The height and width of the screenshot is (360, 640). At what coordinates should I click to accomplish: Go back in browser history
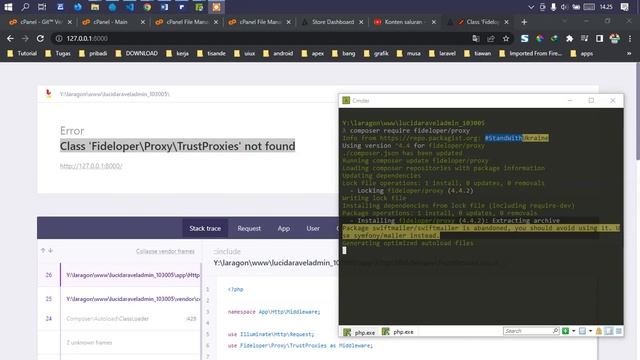tap(10, 38)
